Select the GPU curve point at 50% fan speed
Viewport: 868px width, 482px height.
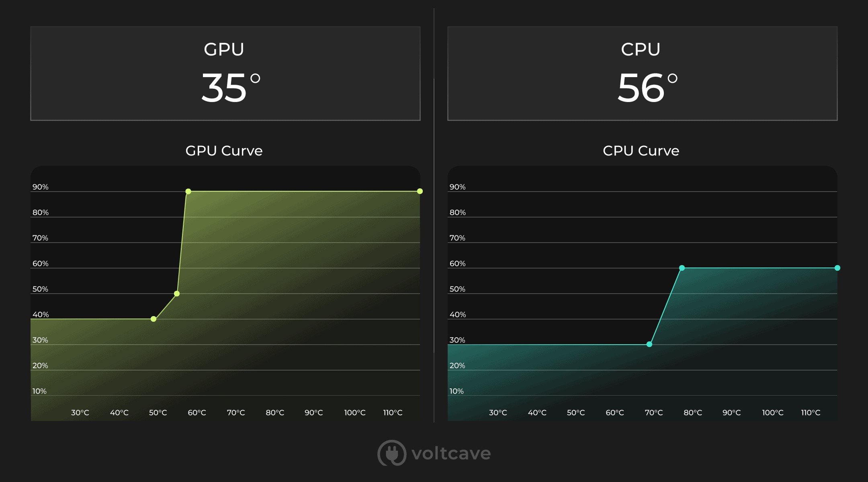(x=177, y=294)
